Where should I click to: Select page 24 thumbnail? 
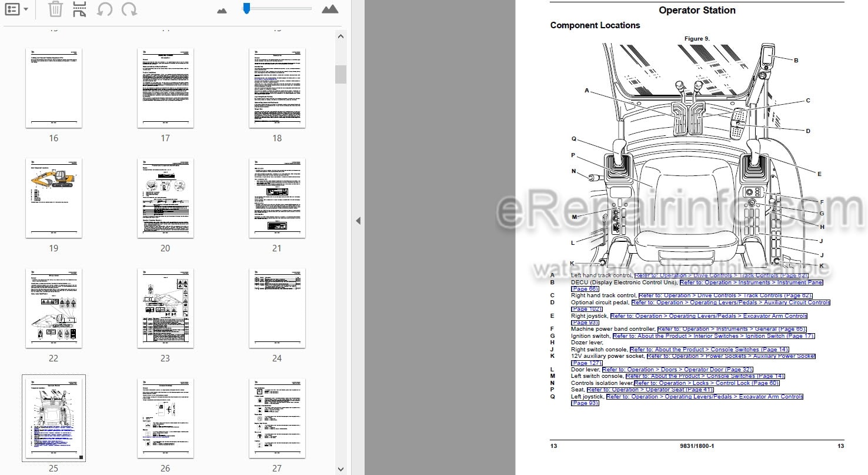[277, 308]
